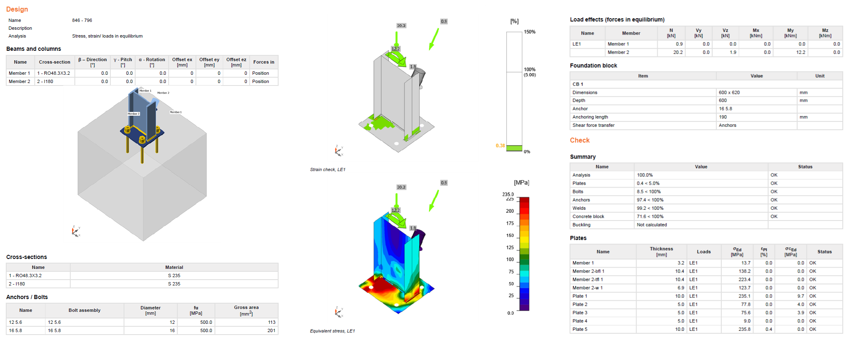Image resolution: width=868 pixels, height=342 pixels.
Task: Click the "Status" header in the Plates table
Action: click(x=824, y=252)
